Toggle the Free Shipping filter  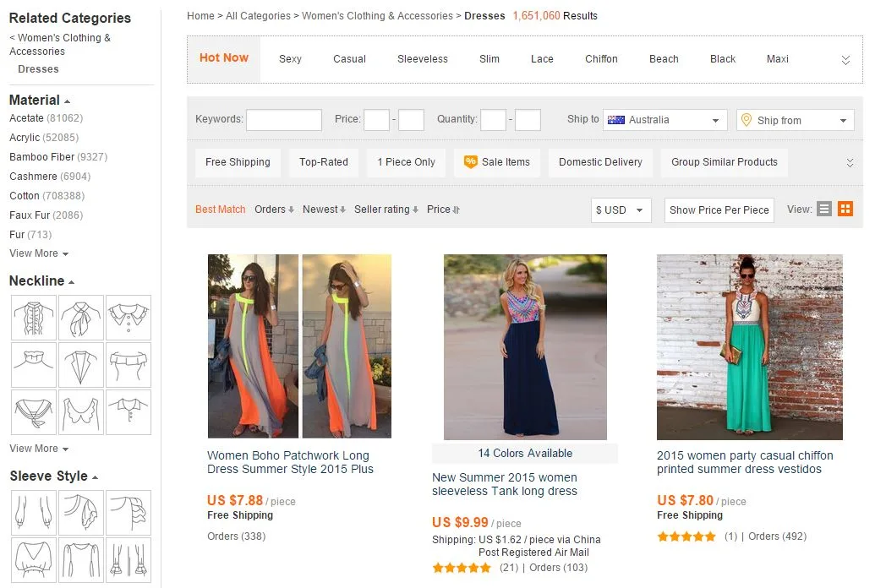click(x=238, y=162)
